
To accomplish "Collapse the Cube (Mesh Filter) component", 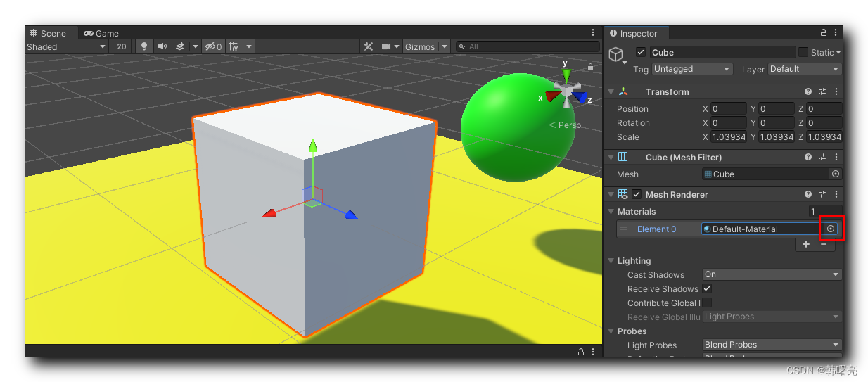I will 611,158.
